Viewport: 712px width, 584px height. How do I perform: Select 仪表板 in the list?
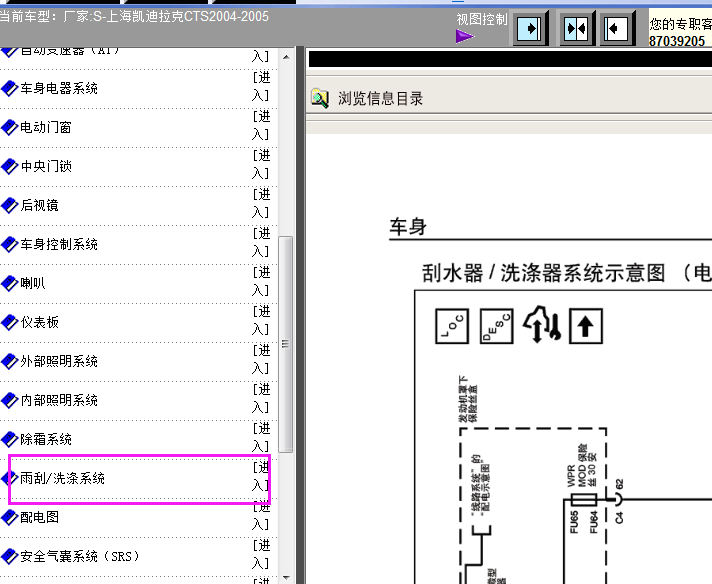[x=40, y=322]
